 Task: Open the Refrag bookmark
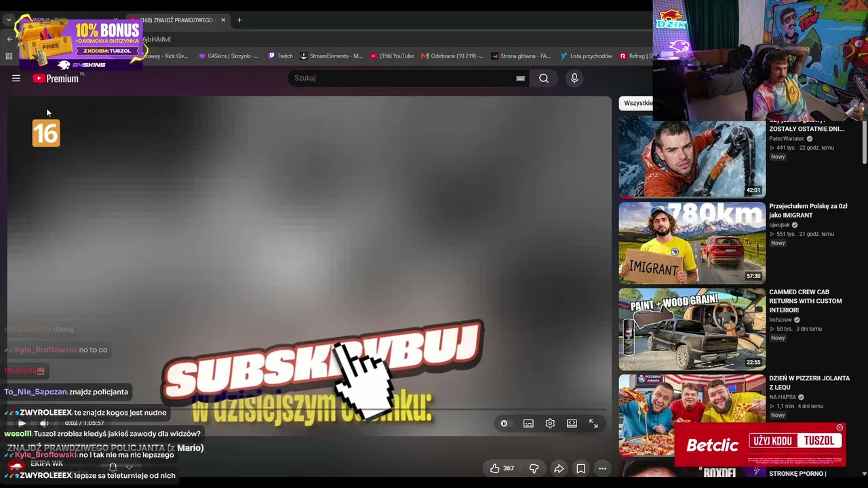click(x=636, y=56)
